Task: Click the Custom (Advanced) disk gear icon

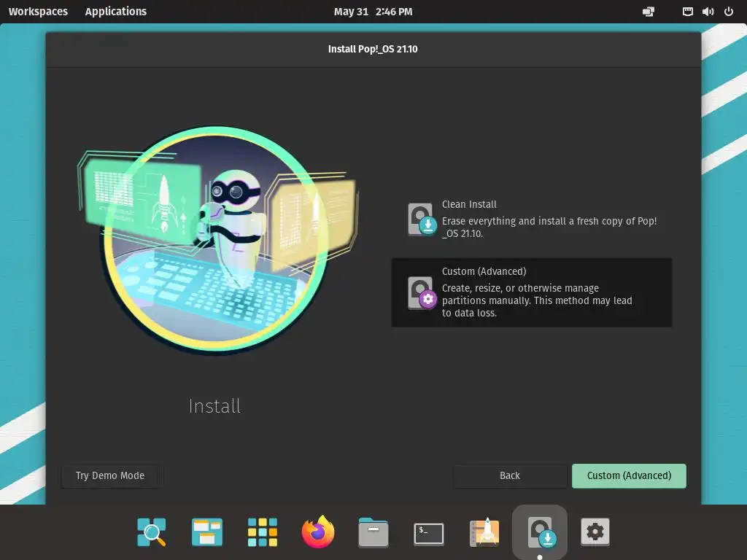Action: click(422, 293)
